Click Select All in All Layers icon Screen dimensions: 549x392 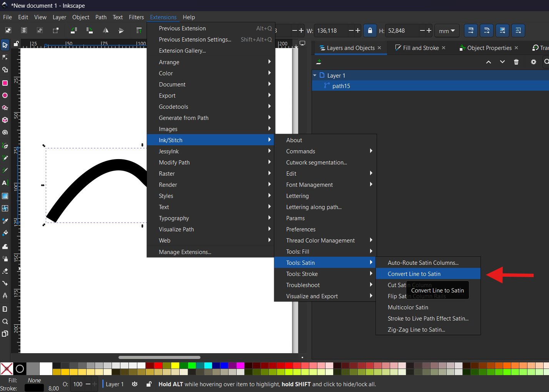point(24,30)
